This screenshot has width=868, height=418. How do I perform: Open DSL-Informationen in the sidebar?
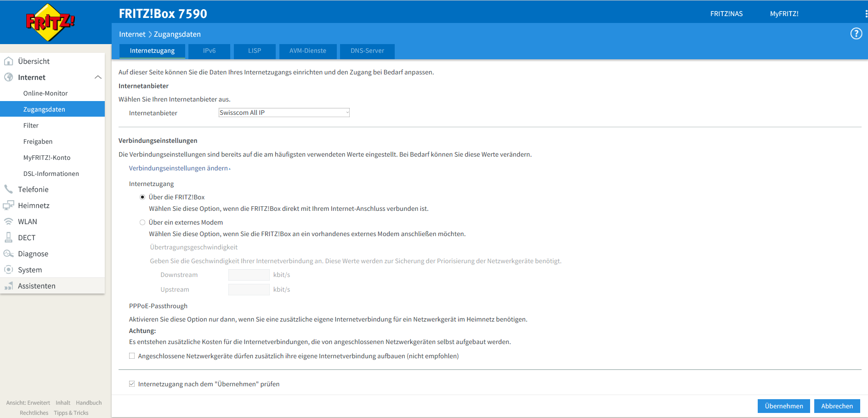(51, 174)
